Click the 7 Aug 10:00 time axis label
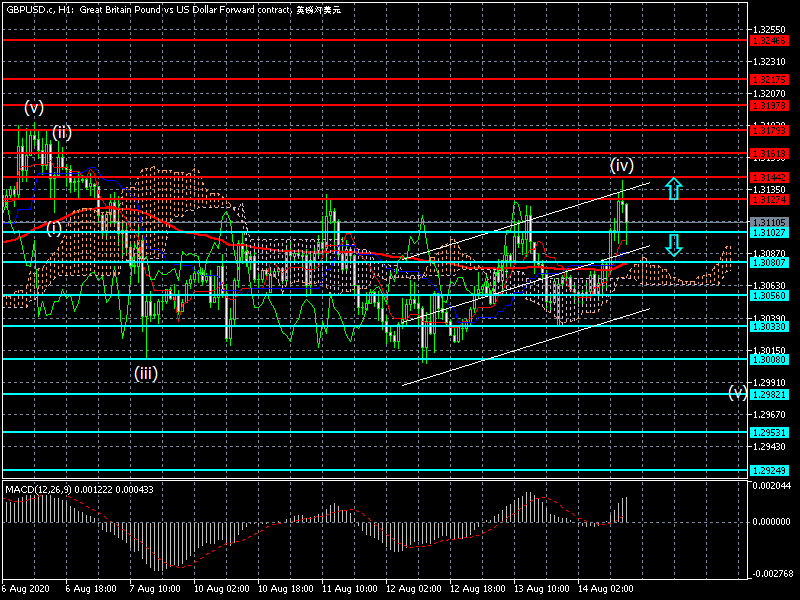This screenshot has width=800, height=600. tap(156, 589)
